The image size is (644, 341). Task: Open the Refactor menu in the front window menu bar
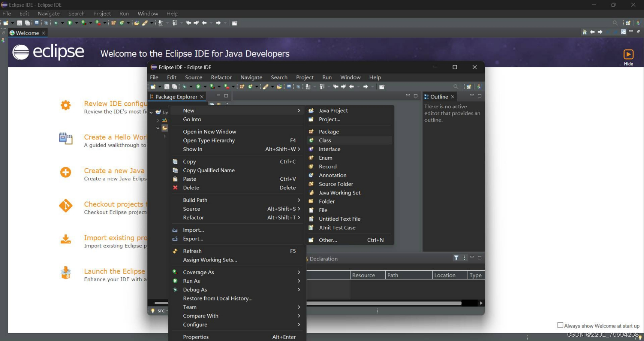pos(221,77)
